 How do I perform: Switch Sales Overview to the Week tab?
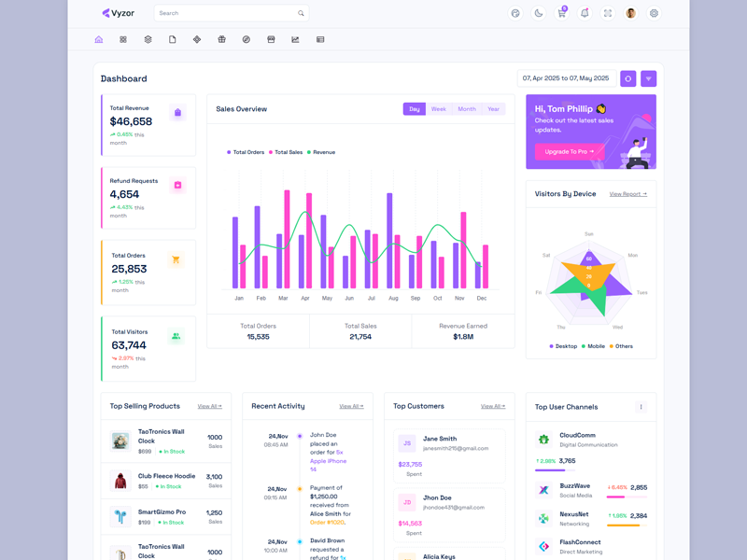click(438, 109)
